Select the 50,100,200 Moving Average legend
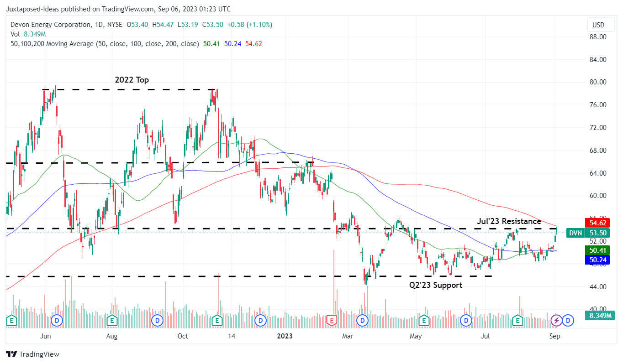This screenshot has width=623, height=364. pos(105,44)
